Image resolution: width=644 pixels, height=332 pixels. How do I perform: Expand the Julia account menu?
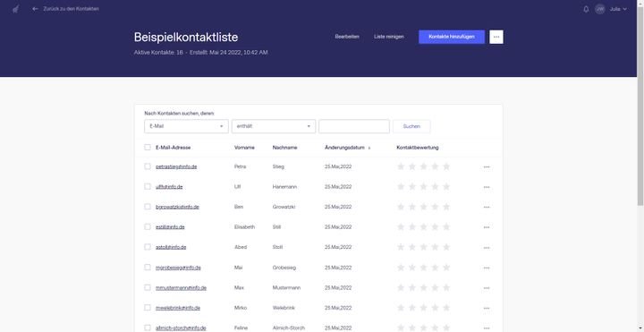click(618, 9)
